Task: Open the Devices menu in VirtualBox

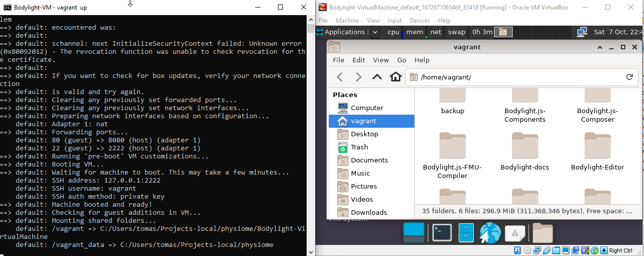Action: (419, 21)
